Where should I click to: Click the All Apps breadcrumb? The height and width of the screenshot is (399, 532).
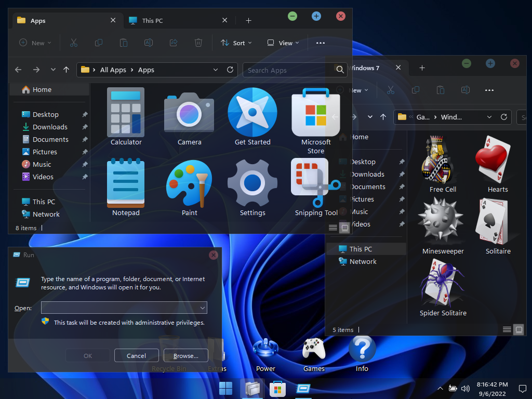coord(113,70)
